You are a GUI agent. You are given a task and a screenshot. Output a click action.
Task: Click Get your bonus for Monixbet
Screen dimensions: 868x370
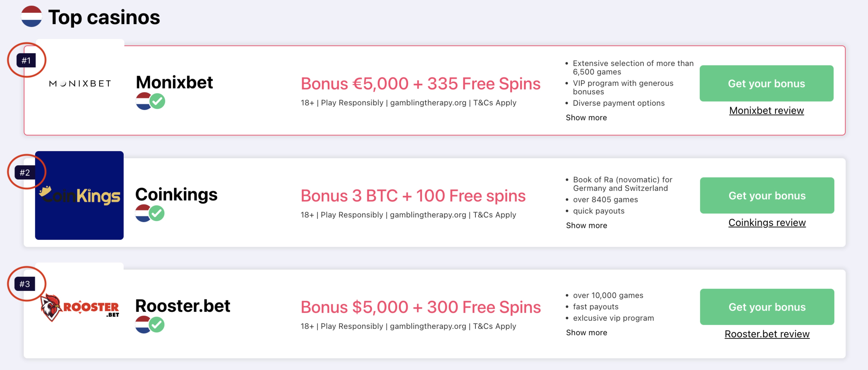767,83
